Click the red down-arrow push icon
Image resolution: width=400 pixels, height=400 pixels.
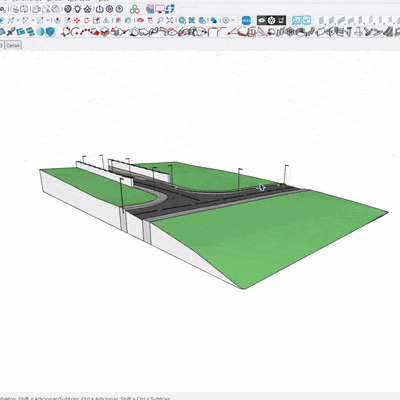click(57, 21)
